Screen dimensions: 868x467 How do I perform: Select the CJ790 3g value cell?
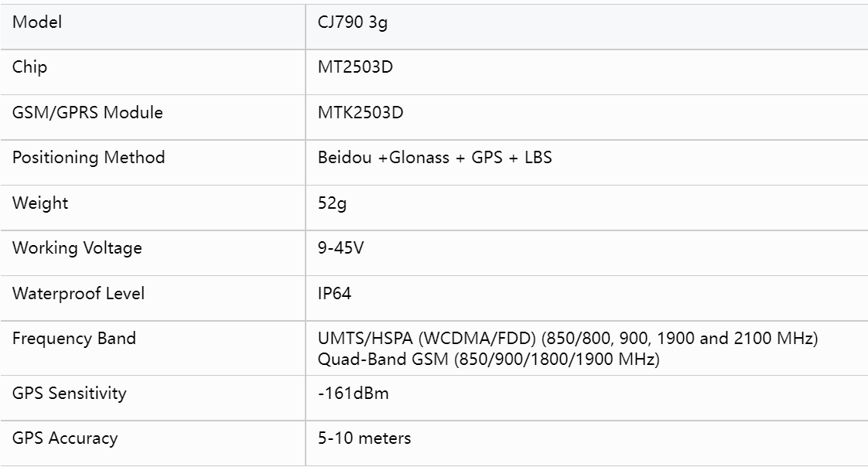[x=352, y=22]
